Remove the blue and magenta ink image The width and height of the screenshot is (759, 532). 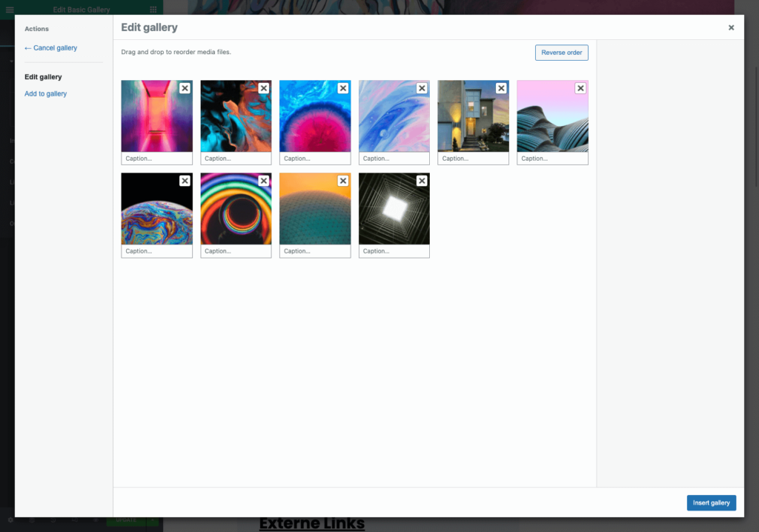(342, 88)
